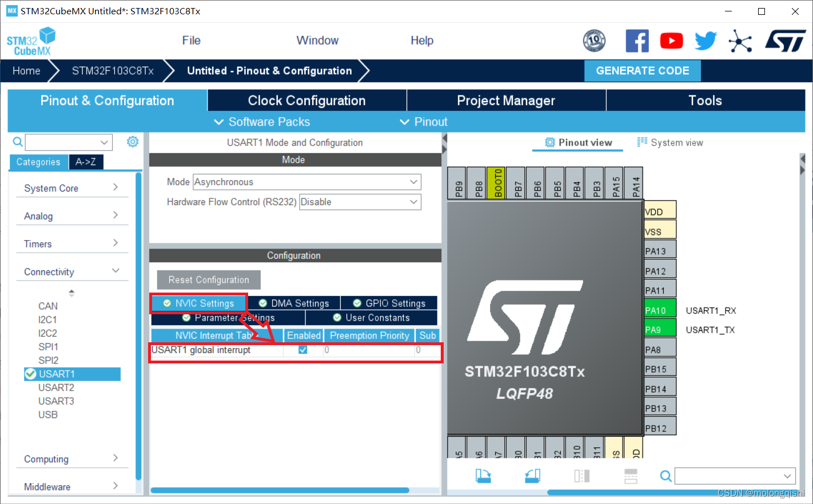Go to Home breadcrumb
Viewport: 813px width, 504px height.
click(26, 71)
